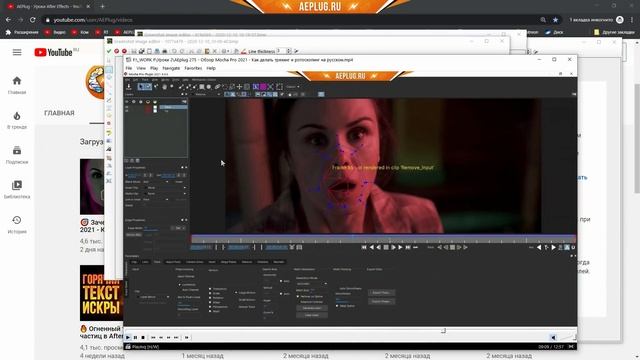The height and width of the screenshot is (360, 640).
Task: Toggle the Shear motion checkbox
Action: click(210, 302)
